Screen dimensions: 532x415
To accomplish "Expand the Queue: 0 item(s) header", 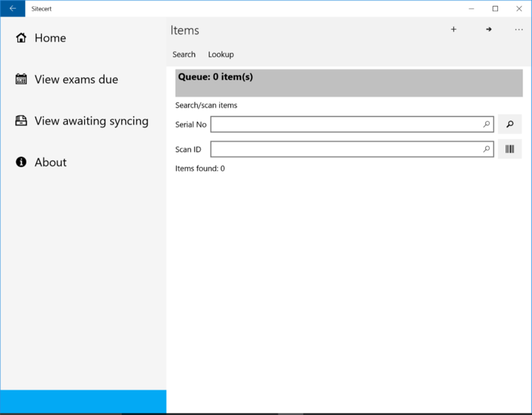I will point(348,82).
